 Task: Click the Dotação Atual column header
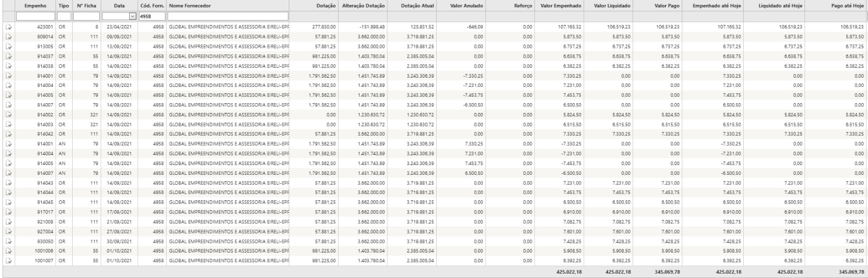click(417, 6)
